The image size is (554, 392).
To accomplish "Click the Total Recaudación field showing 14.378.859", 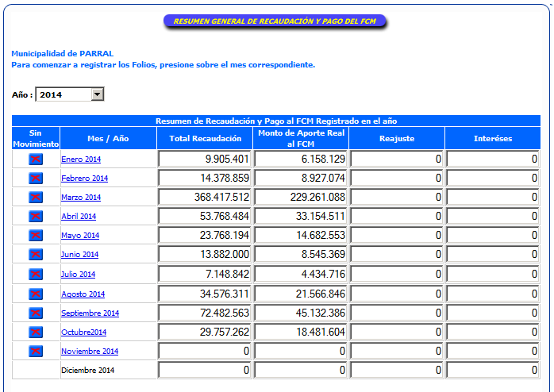I will [x=205, y=179].
